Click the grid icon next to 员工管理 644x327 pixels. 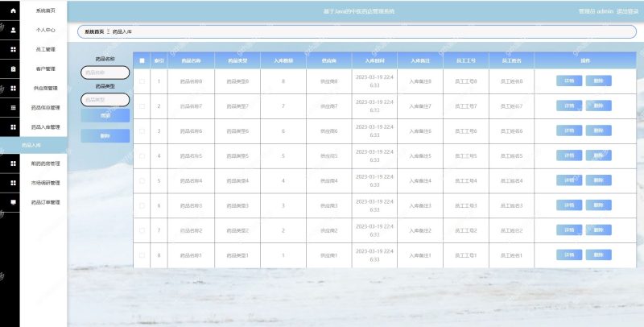13,49
